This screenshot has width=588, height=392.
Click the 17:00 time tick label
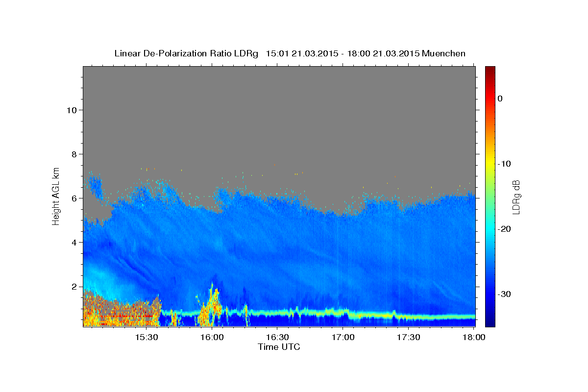343,338
